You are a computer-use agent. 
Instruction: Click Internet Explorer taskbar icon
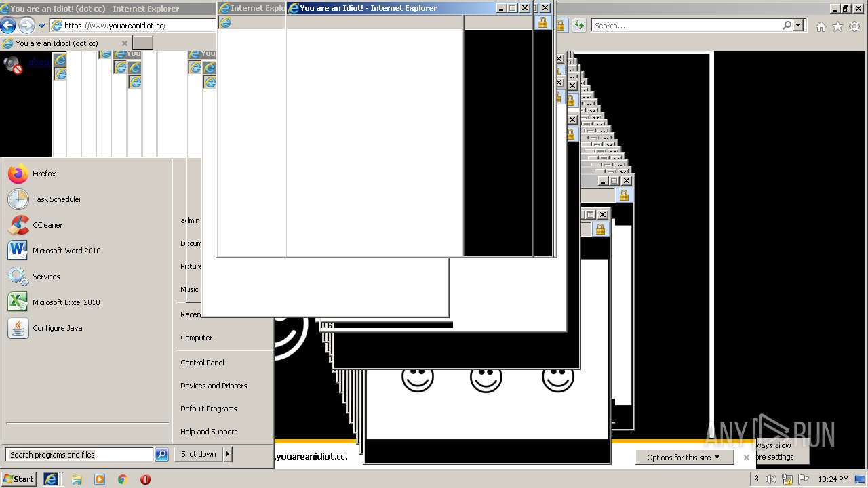pyautogui.click(x=51, y=479)
